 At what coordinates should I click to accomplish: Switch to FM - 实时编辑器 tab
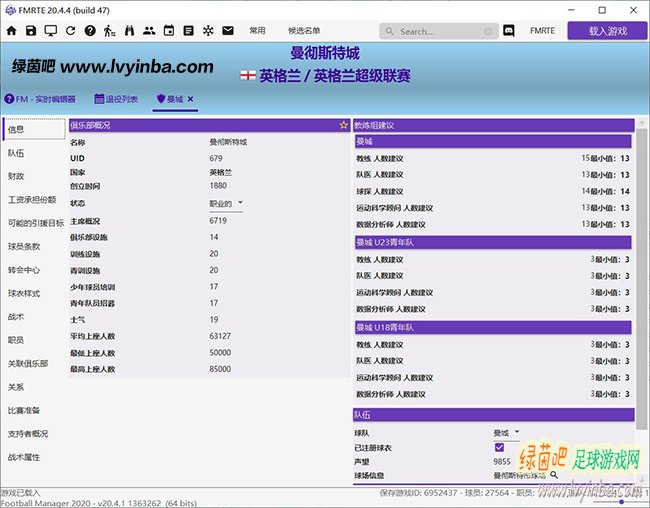coord(40,99)
